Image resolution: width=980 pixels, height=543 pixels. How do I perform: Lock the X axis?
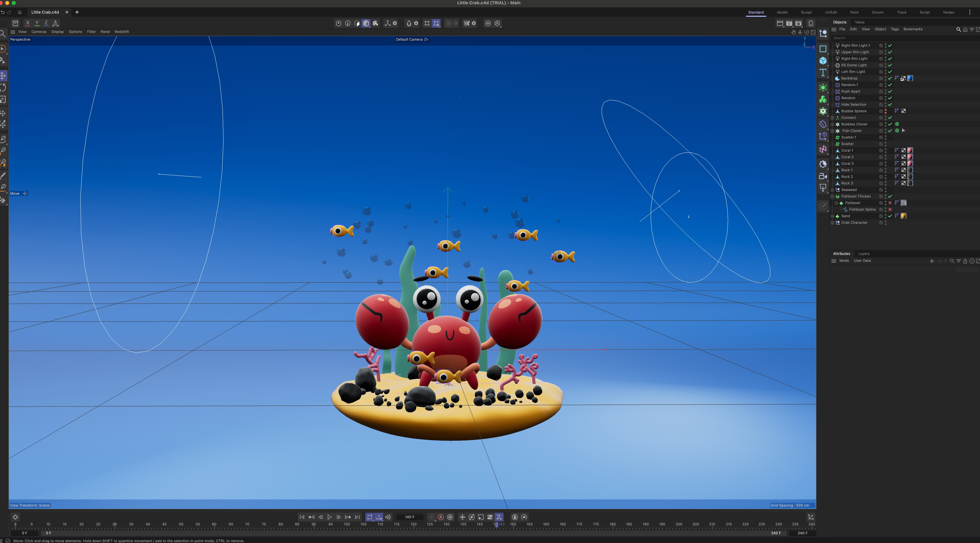point(28,23)
